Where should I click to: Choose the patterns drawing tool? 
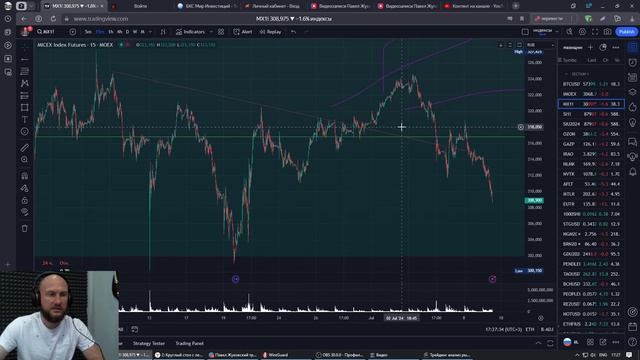tap(24, 83)
